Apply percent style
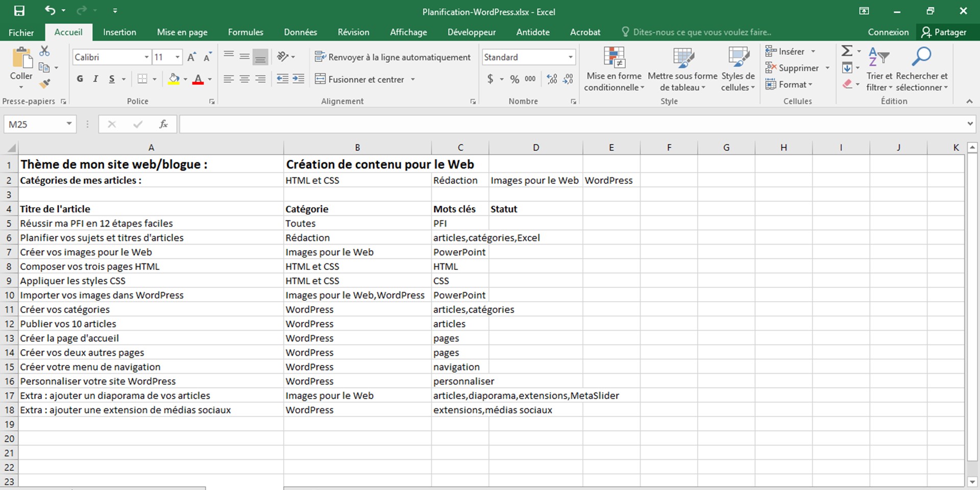This screenshot has width=980, height=490. (x=514, y=79)
